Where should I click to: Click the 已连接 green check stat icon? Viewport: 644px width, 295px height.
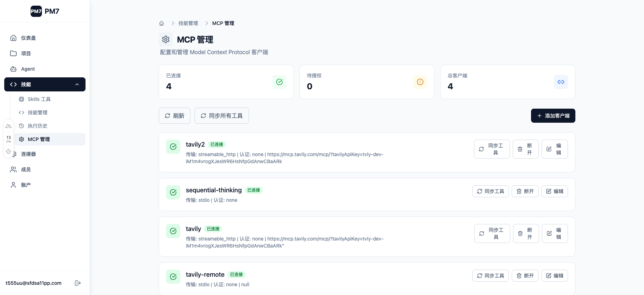279,82
